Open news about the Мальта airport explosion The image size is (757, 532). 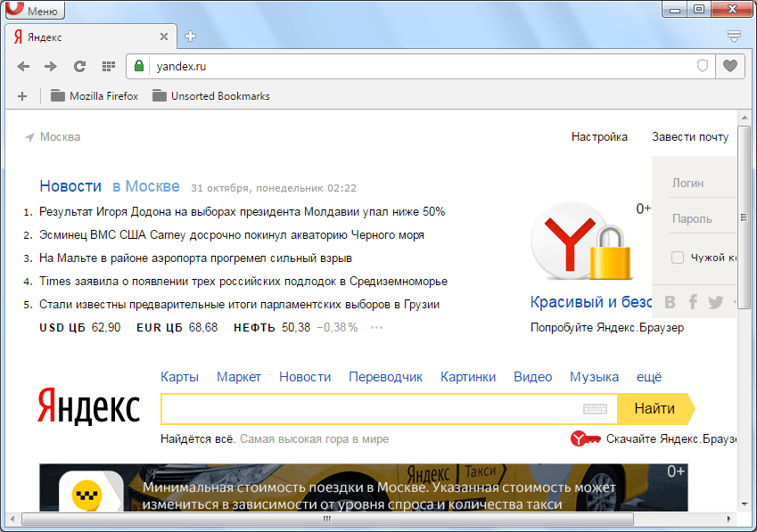(x=195, y=258)
